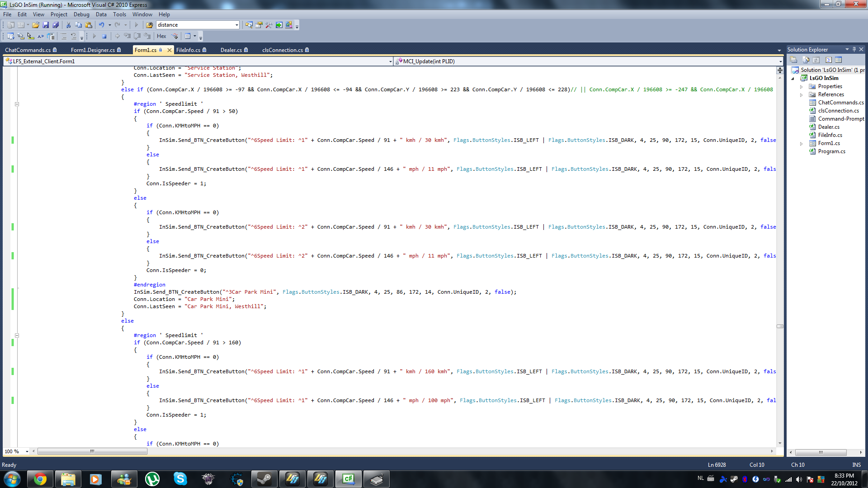Select Program.cs in Solution Explorer

831,151
